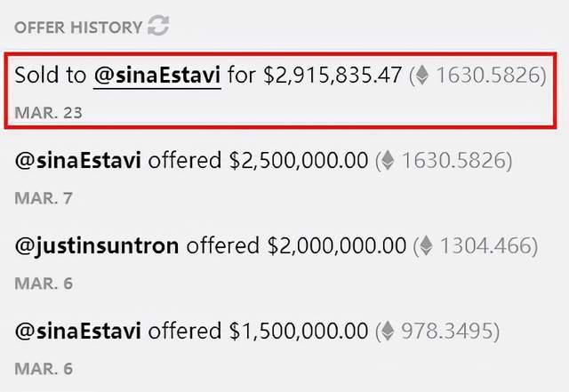Click the $2,000,000.00 offer amount
Screen dimensions: 569x392
point(337,245)
